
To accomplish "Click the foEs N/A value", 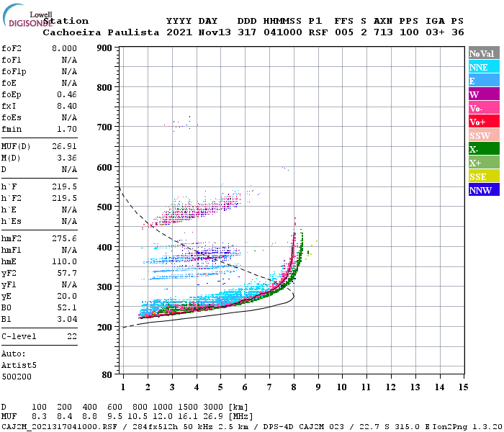I will point(69,117).
